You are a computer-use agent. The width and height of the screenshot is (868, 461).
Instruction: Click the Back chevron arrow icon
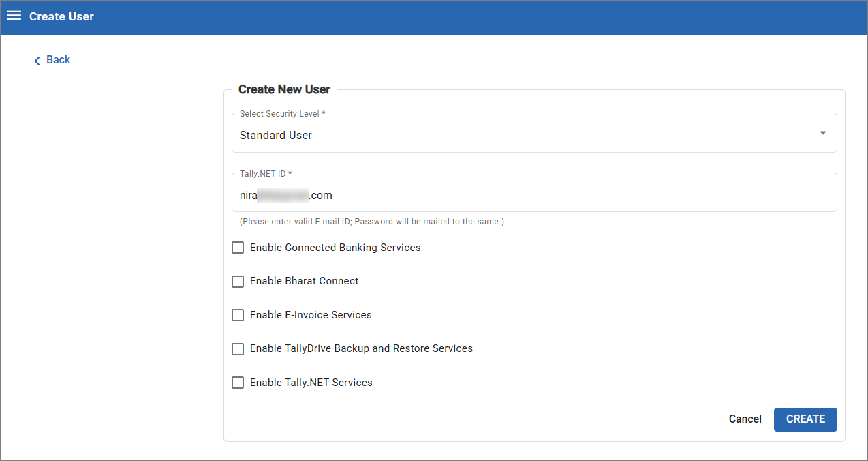37,61
